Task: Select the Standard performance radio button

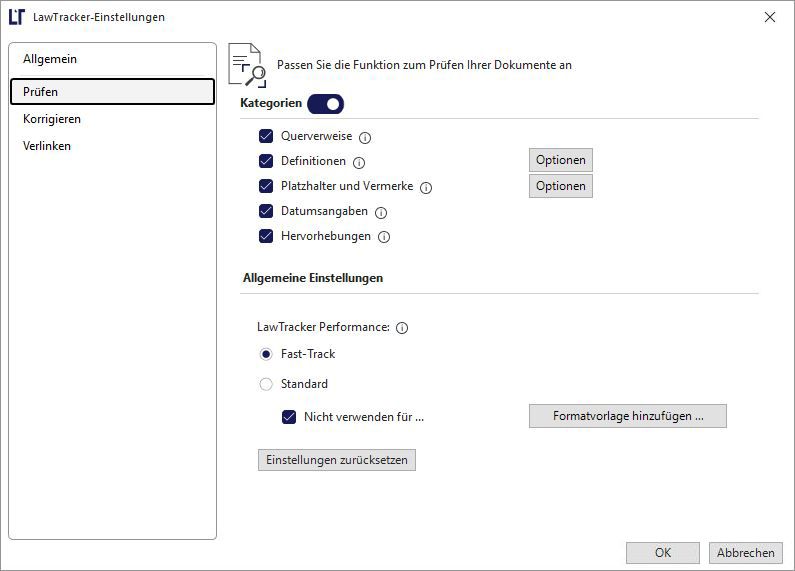Action: [x=266, y=384]
